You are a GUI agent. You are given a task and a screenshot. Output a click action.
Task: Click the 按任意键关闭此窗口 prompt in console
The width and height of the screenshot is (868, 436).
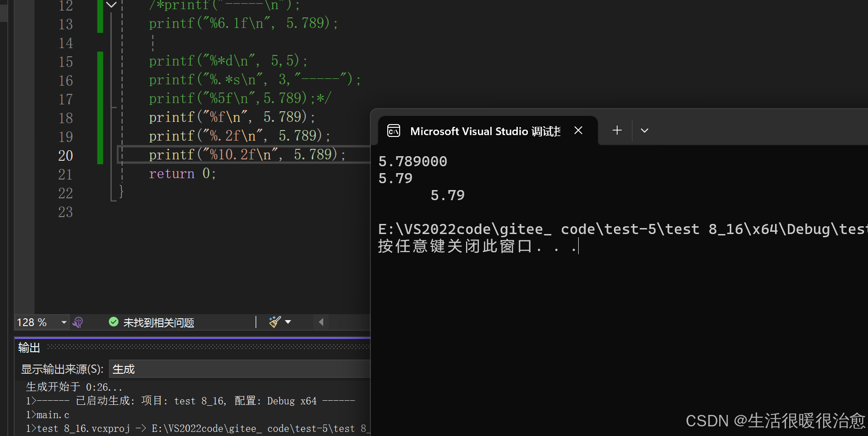click(x=477, y=246)
